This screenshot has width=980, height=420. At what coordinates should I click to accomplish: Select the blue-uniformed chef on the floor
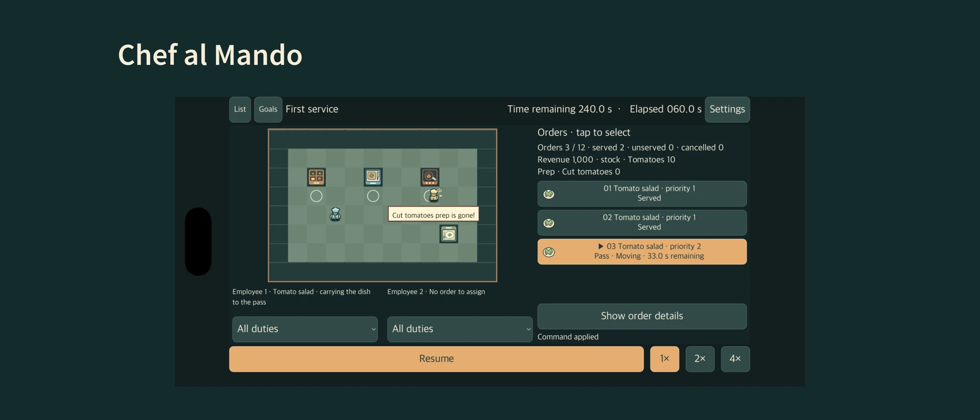[x=335, y=214]
